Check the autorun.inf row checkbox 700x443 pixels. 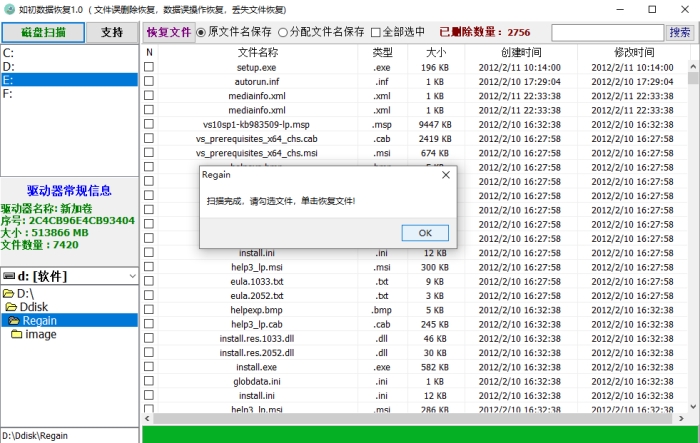149,81
